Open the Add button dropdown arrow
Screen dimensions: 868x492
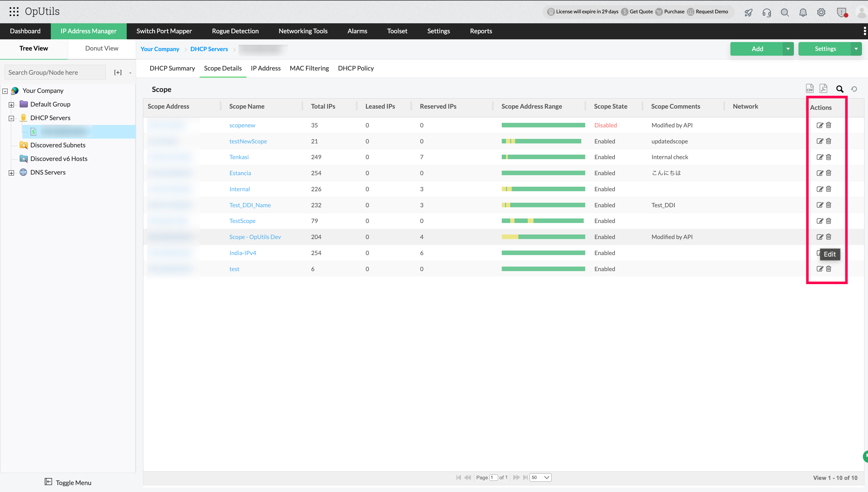pyautogui.click(x=788, y=49)
